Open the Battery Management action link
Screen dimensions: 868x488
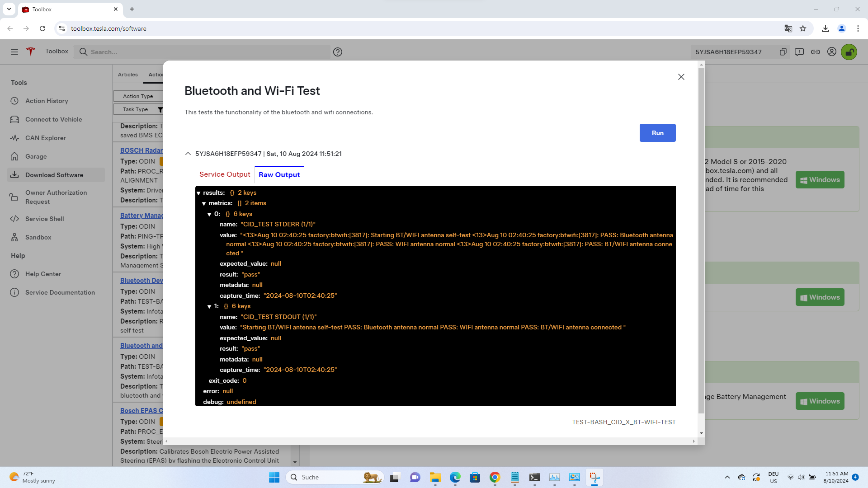point(141,216)
